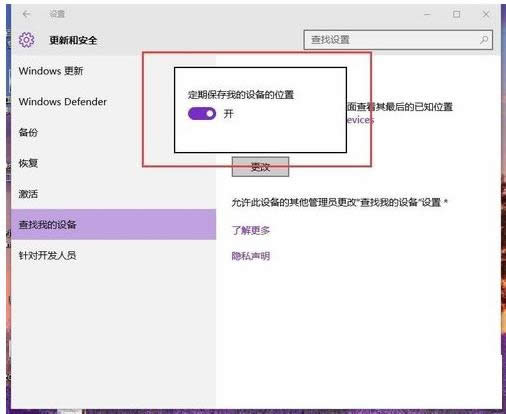Click the search magnifier icon
Viewport: 506px width, 414px height.
484,40
